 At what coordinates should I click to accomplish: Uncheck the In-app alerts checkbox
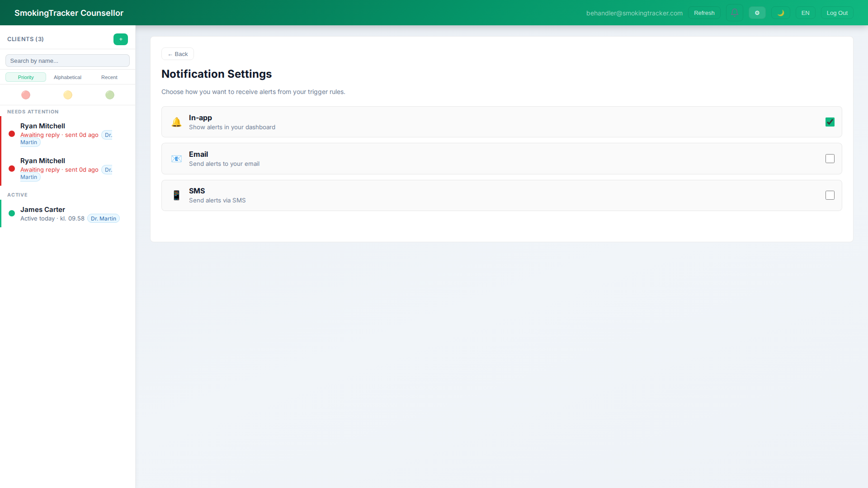pos(830,122)
